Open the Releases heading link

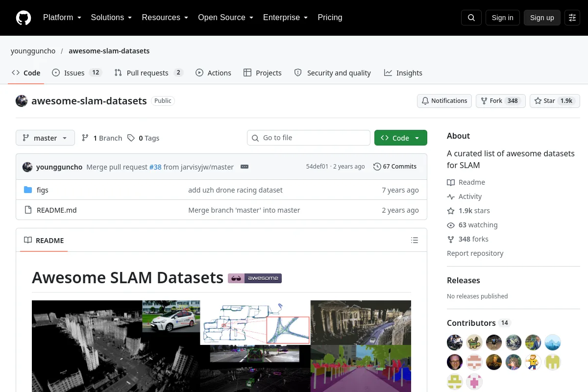pyautogui.click(x=464, y=280)
